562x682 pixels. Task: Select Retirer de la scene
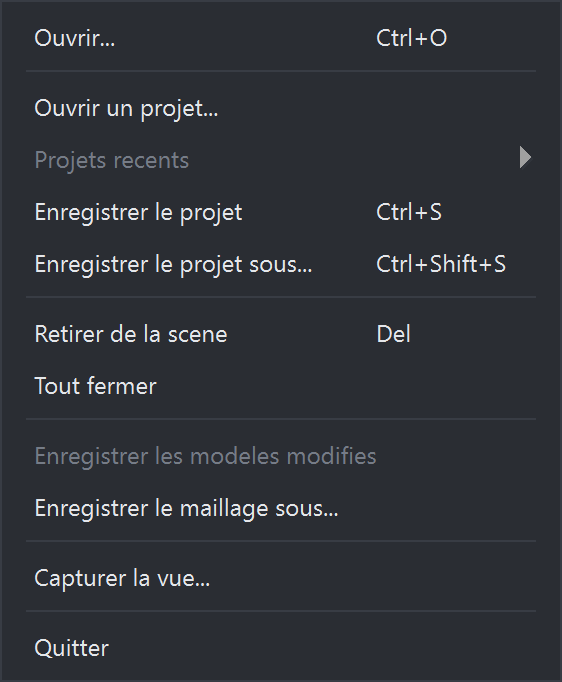coord(281,334)
